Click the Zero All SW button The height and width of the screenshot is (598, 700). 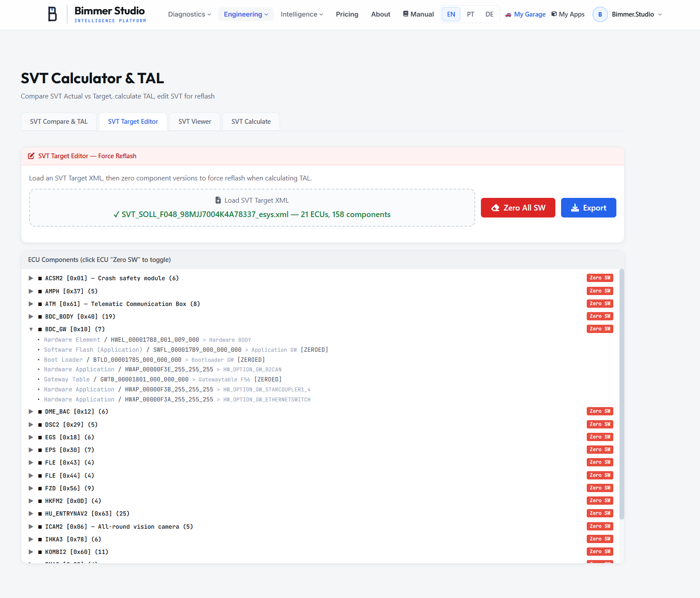(x=518, y=208)
